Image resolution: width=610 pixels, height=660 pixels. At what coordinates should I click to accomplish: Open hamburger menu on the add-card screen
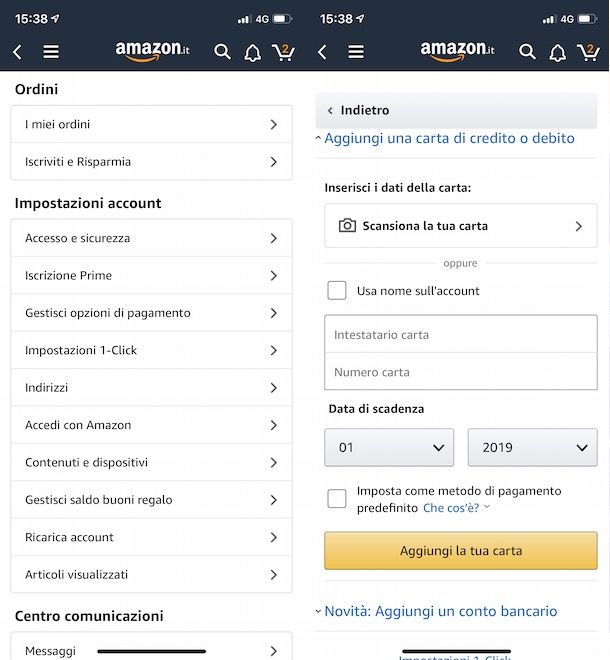click(356, 52)
